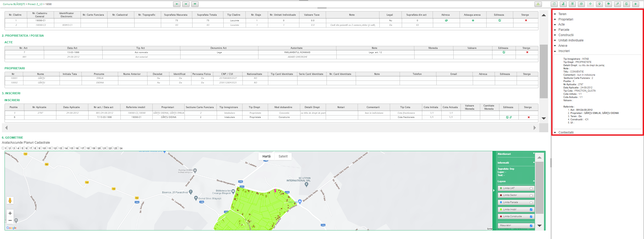This screenshot has height=239, width=644.
Task: Zoom in on the map
Action: pos(10,213)
